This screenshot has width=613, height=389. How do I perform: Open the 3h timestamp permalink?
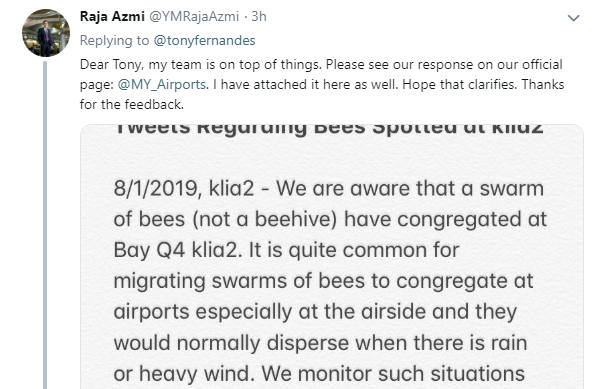(259, 16)
